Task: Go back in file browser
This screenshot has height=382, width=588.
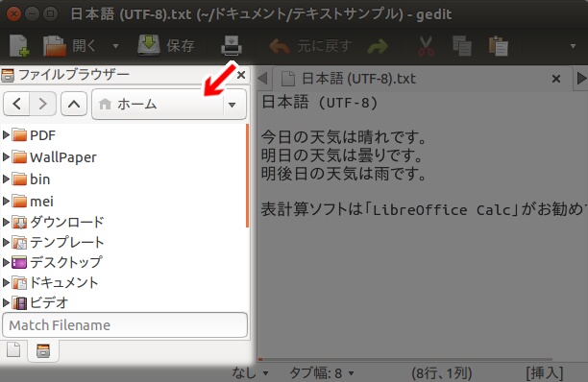Action: pyautogui.click(x=16, y=104)
